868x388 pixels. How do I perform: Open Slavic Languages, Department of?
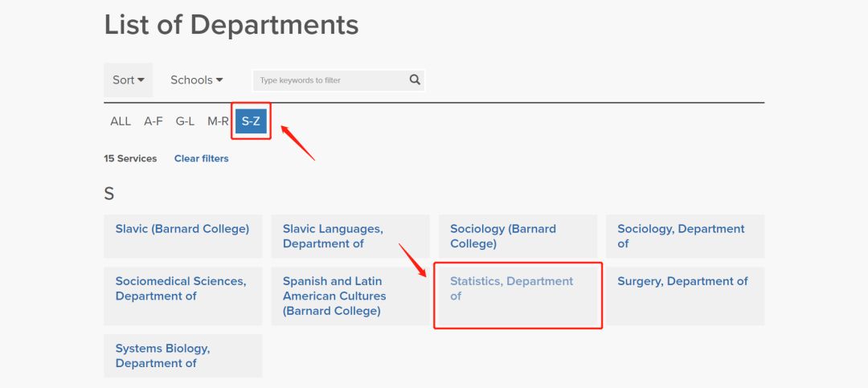[x=333, y=236]
